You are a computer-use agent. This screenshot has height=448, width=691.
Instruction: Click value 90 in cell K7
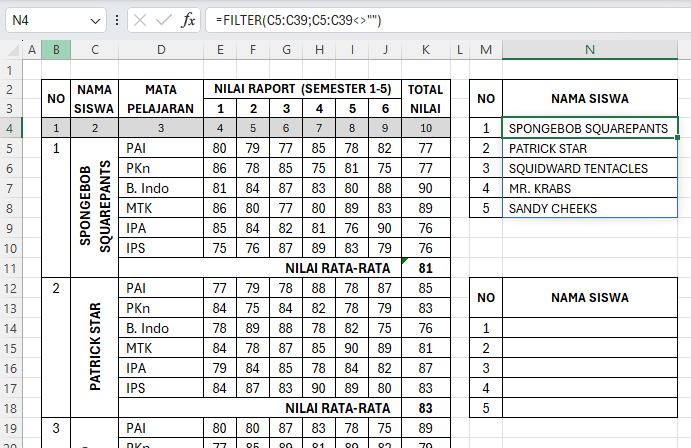(x=426, y=189)
